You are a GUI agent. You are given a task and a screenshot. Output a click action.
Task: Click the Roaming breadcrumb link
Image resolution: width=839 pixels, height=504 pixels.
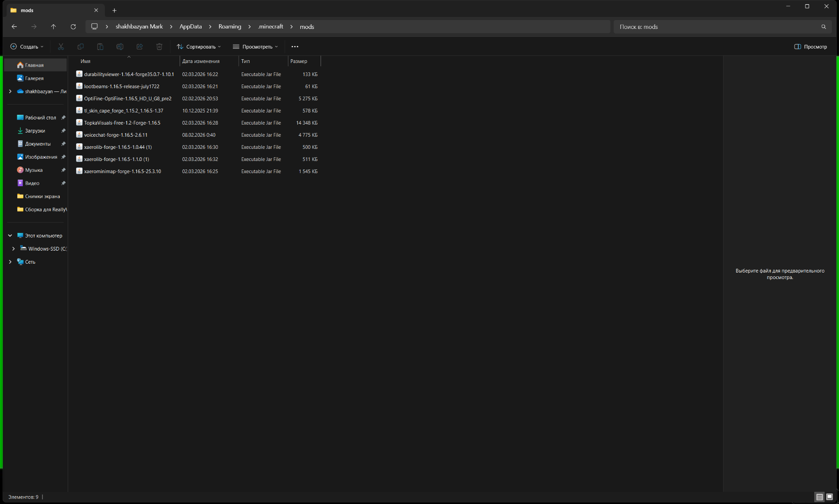pyautogui.click(x=230, y=27)
